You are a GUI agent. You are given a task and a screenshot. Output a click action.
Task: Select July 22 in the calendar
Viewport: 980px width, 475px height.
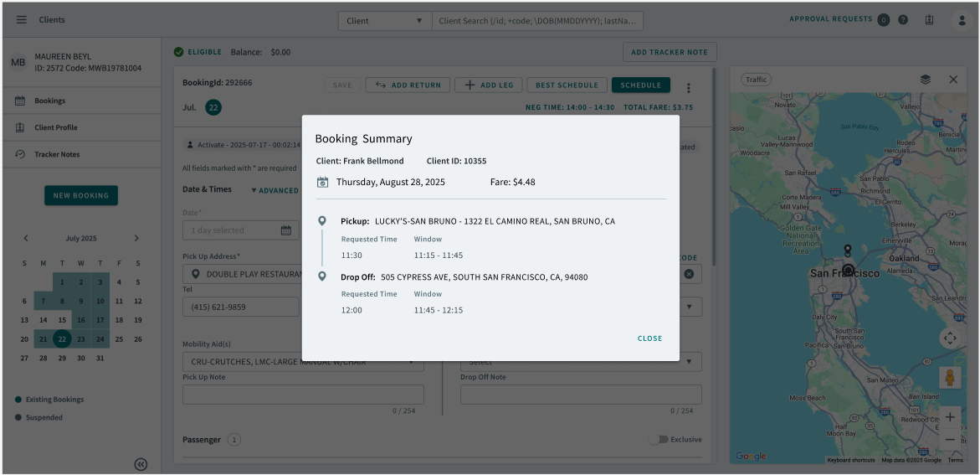click(x=62, y=339)
